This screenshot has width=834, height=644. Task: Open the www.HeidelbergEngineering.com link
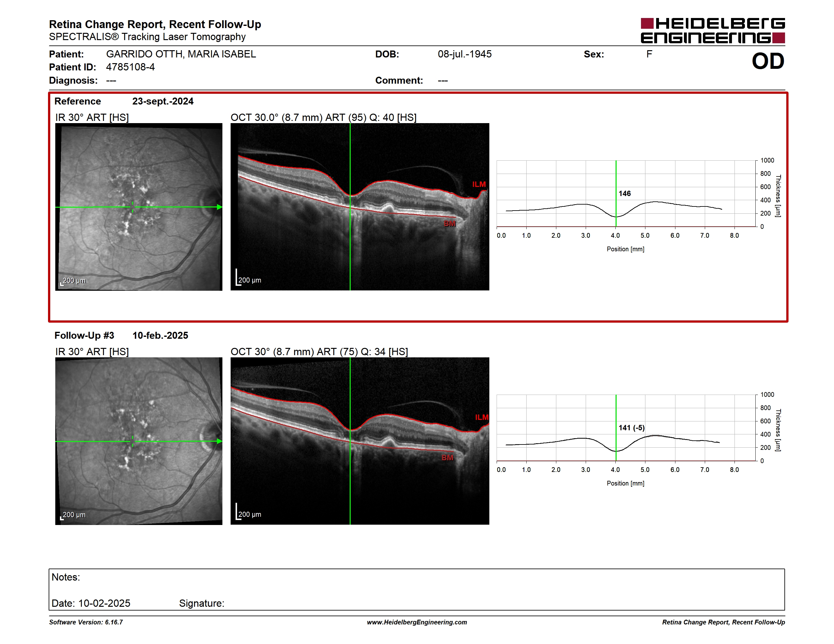coord(417,622)
